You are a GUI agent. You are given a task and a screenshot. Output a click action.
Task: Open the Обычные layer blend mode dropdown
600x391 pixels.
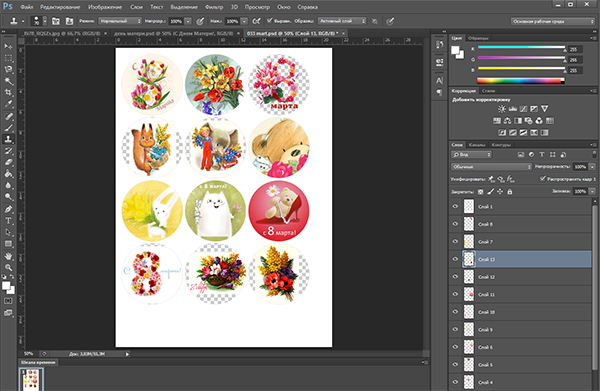tap(491, 167)
